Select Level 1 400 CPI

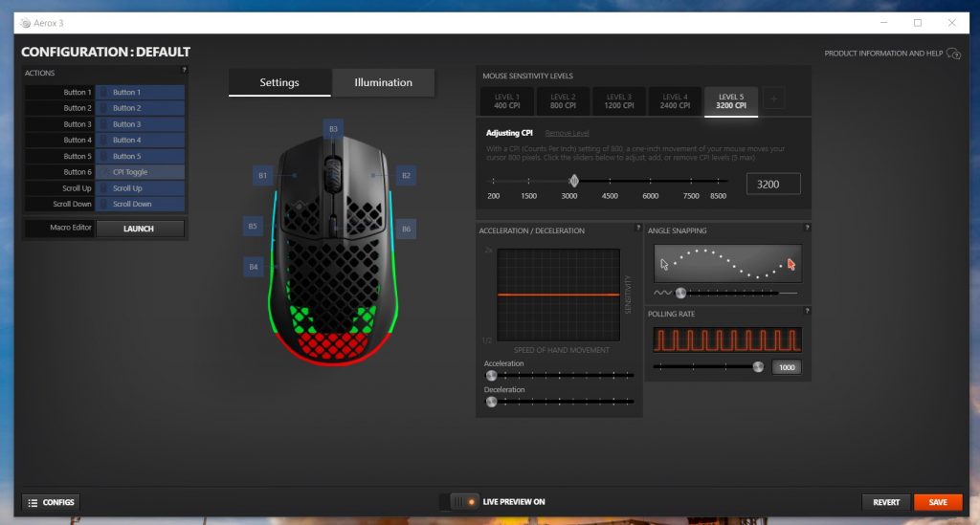coord(507,101)
